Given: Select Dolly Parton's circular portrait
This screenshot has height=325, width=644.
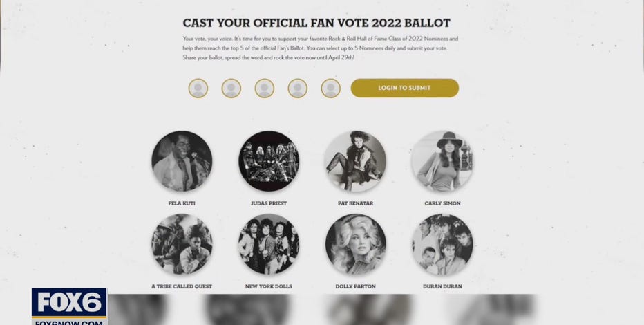Looking at the screenshot, I should pyautogui.click(x=355, y=244).
